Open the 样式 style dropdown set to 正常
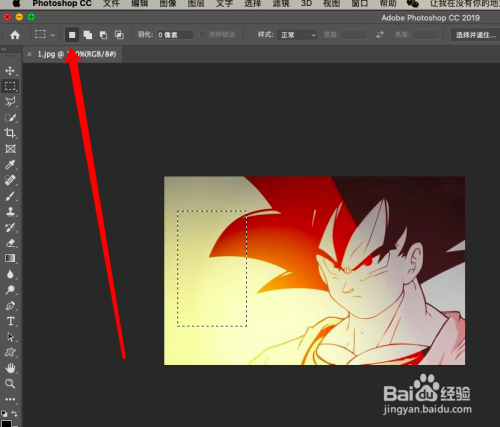The height and width of the screenshot is (427, 500). coord(297,35)
